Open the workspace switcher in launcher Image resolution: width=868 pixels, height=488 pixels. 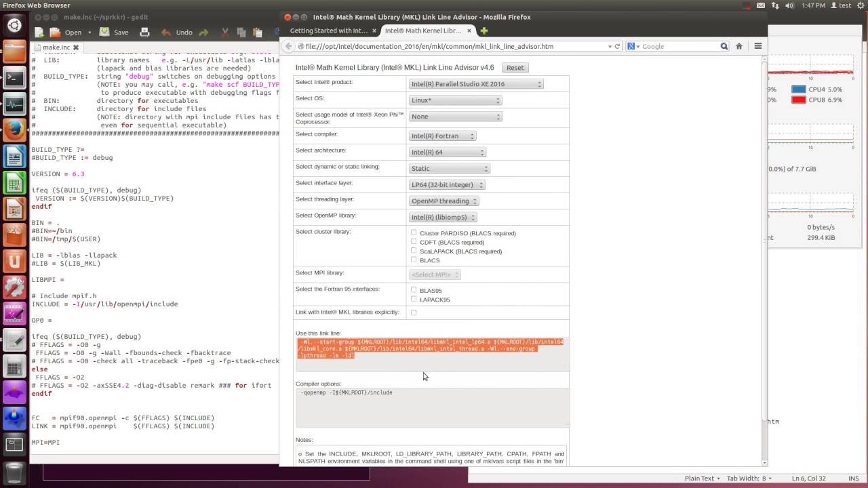[x=14, y=444]
